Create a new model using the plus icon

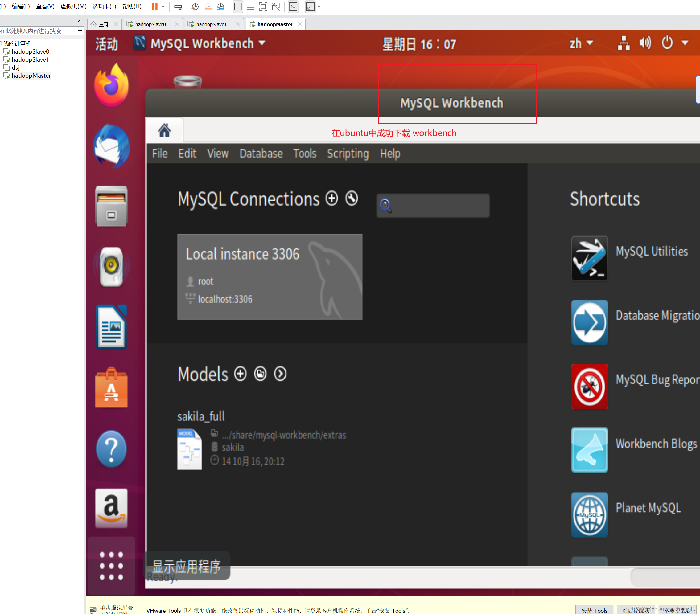240,374
